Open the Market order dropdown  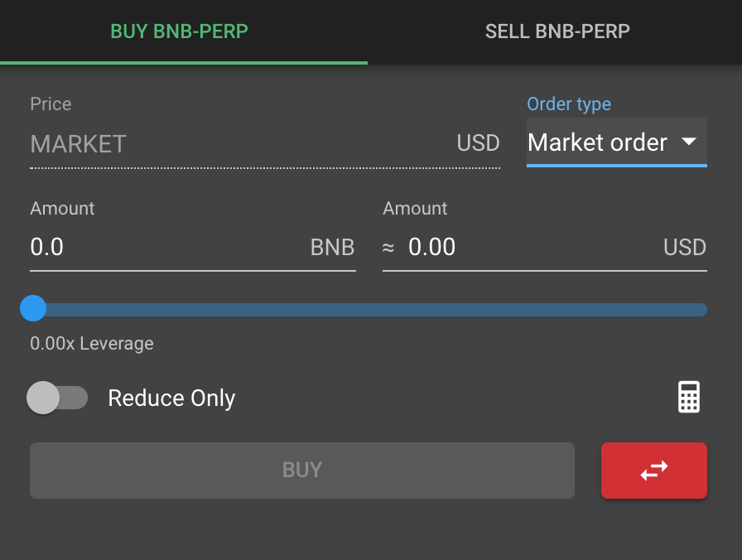point(617,142)
